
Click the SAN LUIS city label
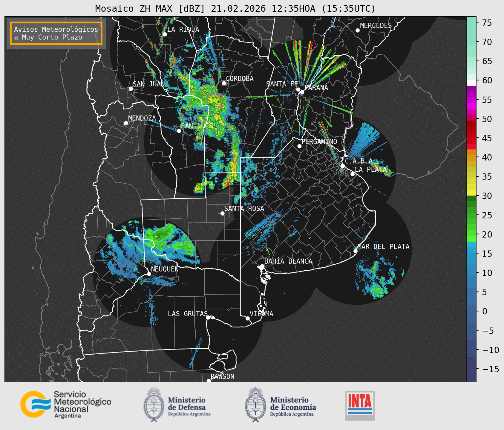(197, 126)
